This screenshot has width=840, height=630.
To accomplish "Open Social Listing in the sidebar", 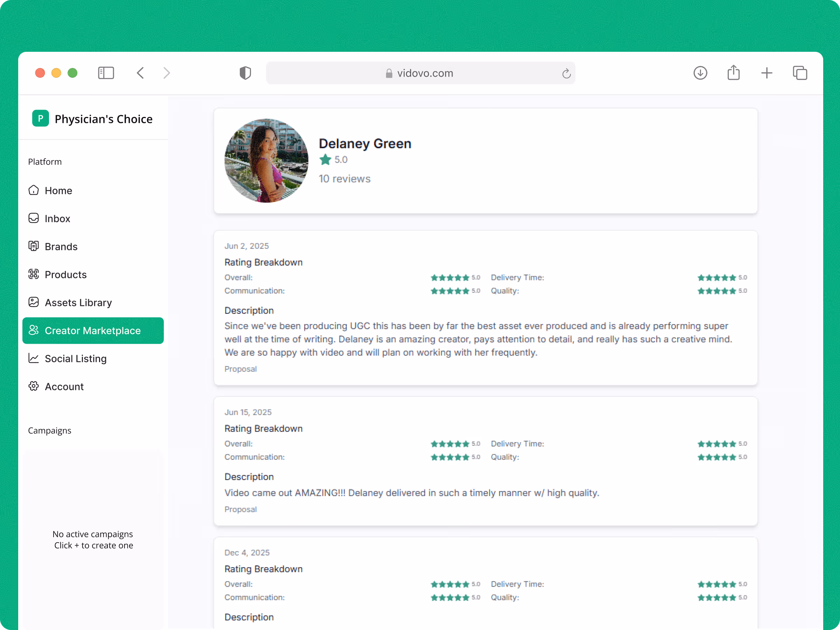I will click(93, 358).
